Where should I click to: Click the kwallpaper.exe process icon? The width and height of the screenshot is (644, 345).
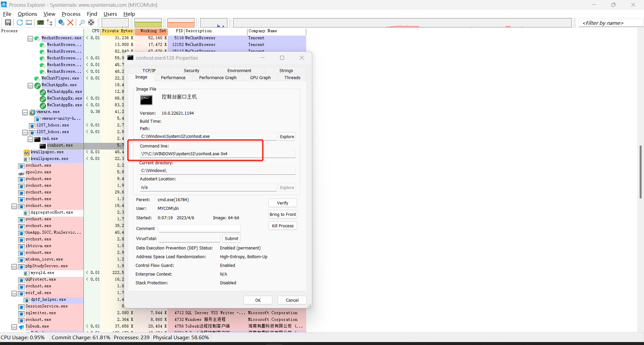[27, 153]
